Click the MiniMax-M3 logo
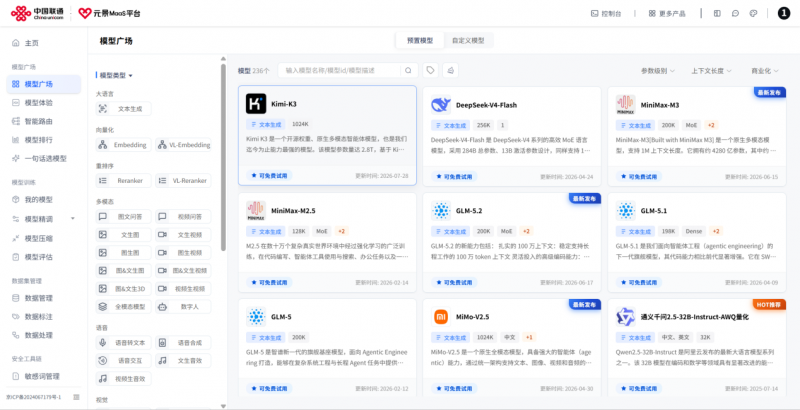 coord(626,105)
